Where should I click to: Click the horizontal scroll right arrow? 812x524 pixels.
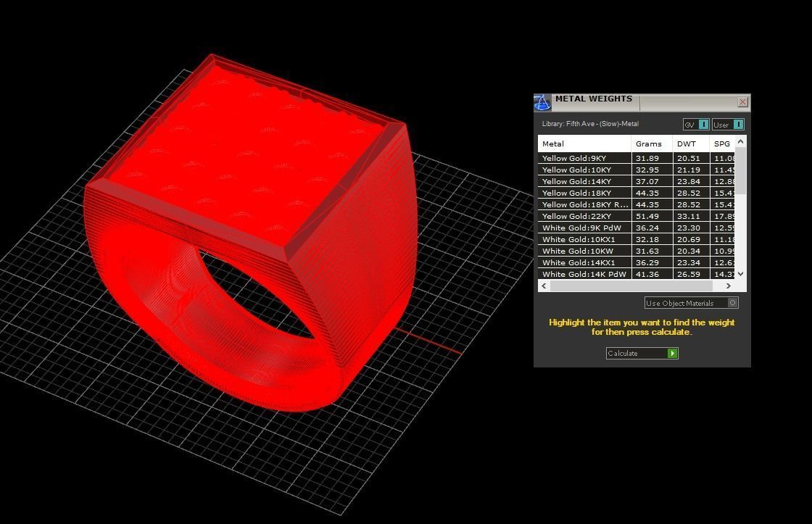(x=729, y=286)
